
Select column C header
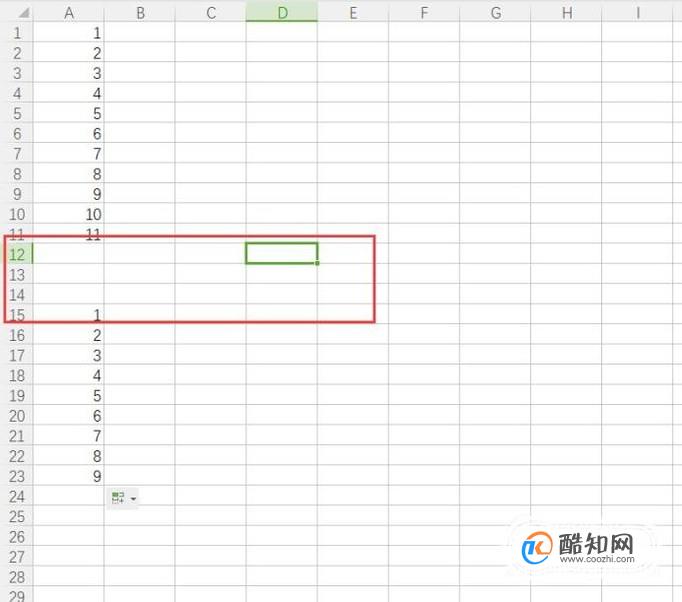click(x=211, y=13)
